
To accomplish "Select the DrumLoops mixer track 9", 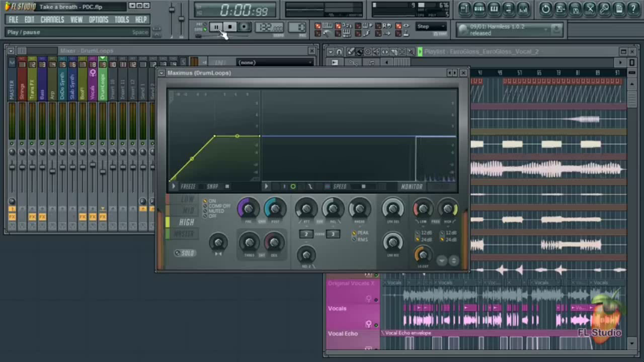I will coord(103,80).
